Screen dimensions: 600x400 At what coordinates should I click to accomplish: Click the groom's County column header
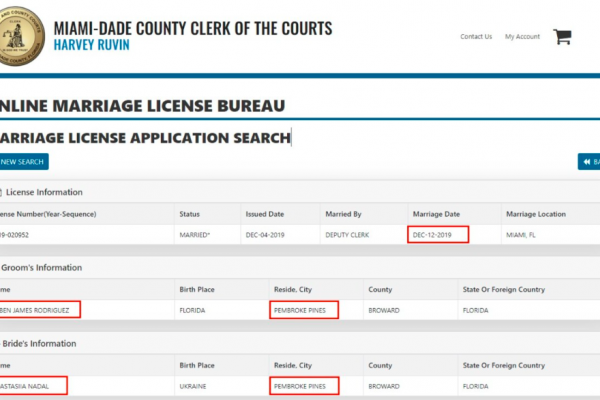(x=380, y=289)
